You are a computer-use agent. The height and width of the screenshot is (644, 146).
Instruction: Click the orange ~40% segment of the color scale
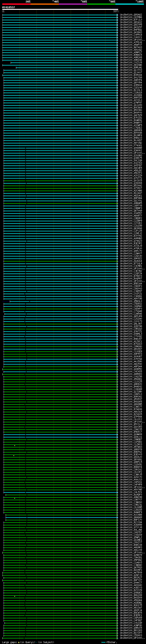44,4
